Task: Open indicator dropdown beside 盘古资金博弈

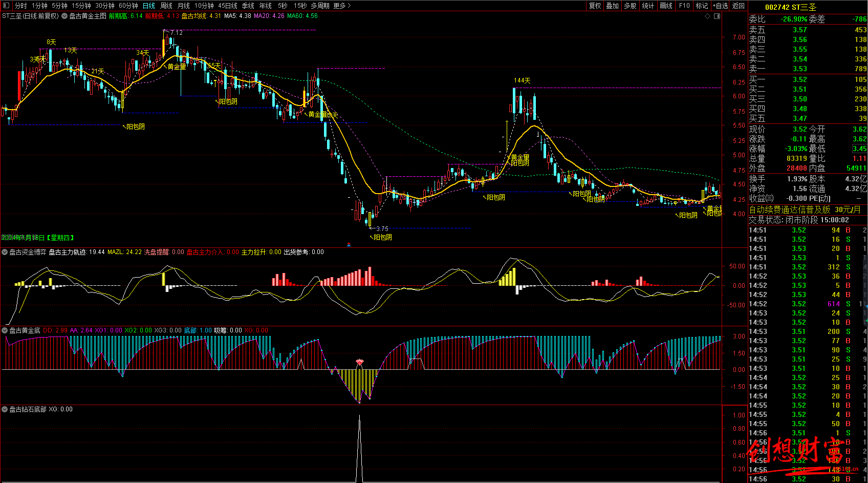Action: click(x=5, y=252)
